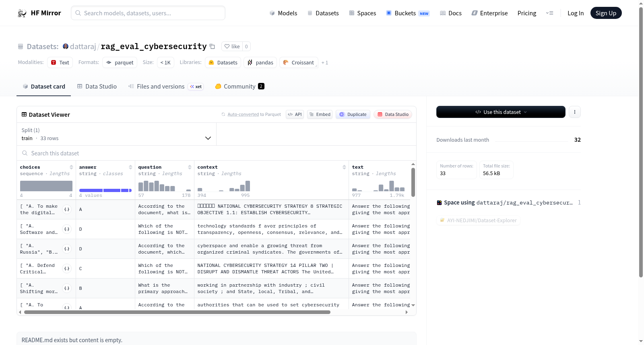
Task: Like the dataset with the heart button
Action: pos(232,46)
